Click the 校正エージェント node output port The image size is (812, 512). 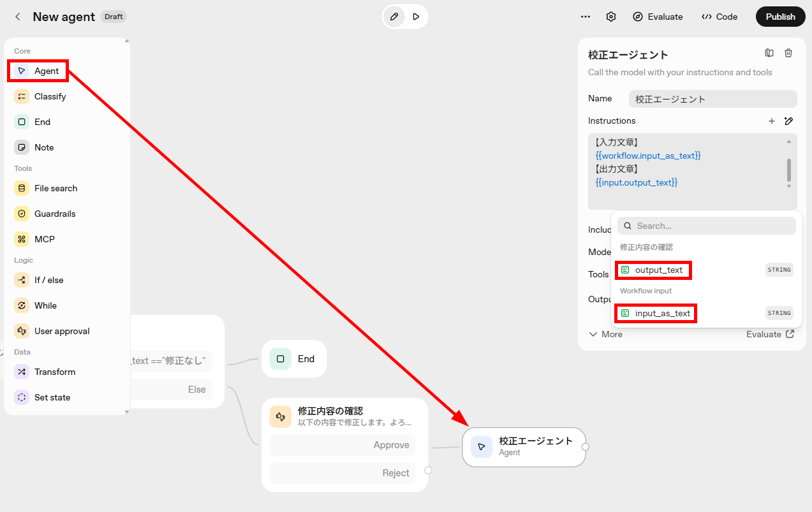(586, 447)
